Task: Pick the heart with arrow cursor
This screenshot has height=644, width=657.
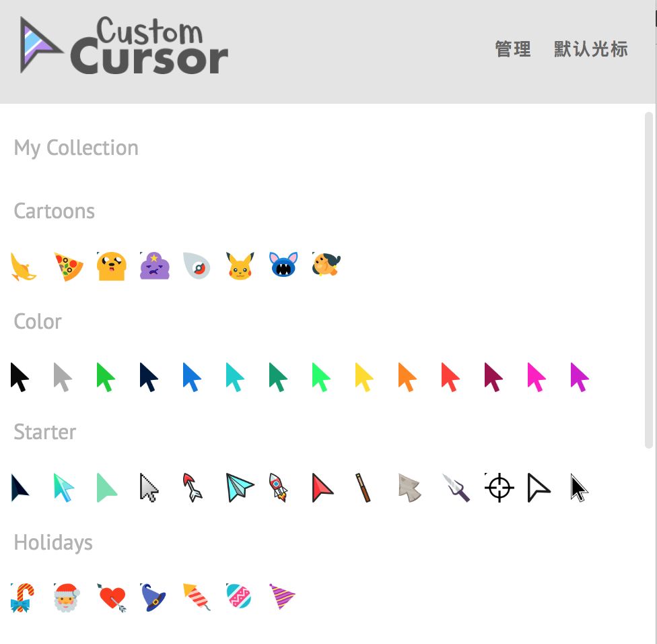Action: [x=112, y=598]
